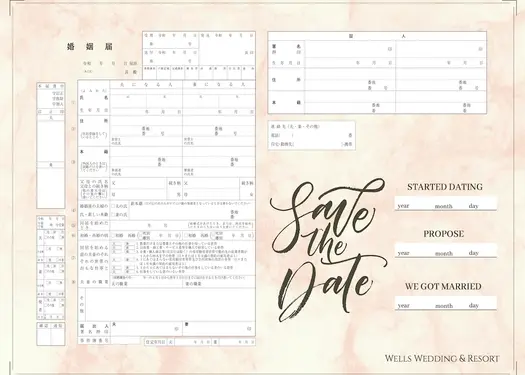Tick the husband's 初婚 checkbox
The width and height of the screenshot is (525, 375).
113,235
